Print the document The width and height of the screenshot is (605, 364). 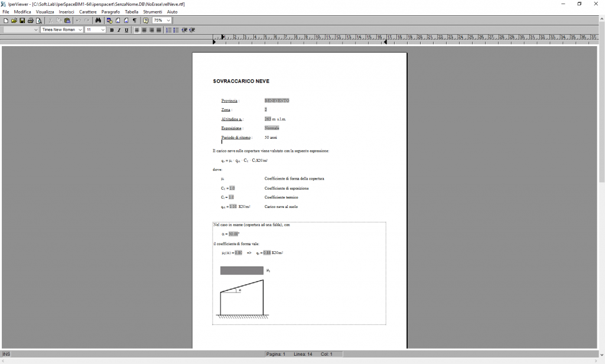[31, 21]
